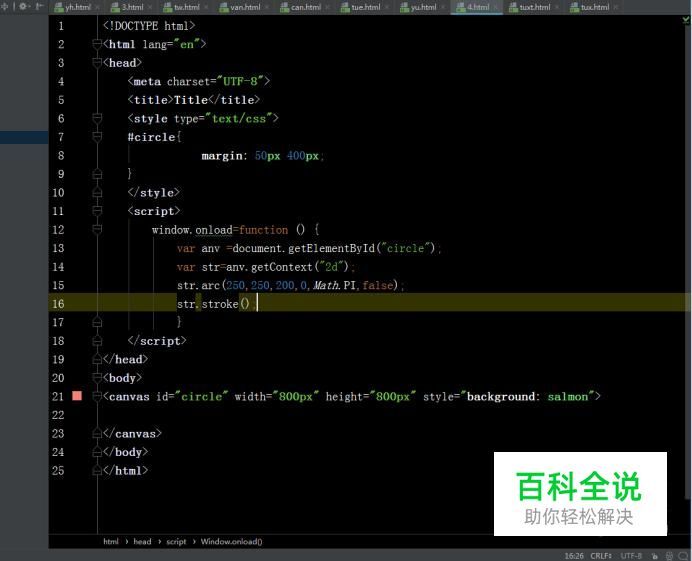Viewport: 692px width, 561px height.
Task: Click the 16:26 cursor position indicator
Action: (x=574, y=556)
